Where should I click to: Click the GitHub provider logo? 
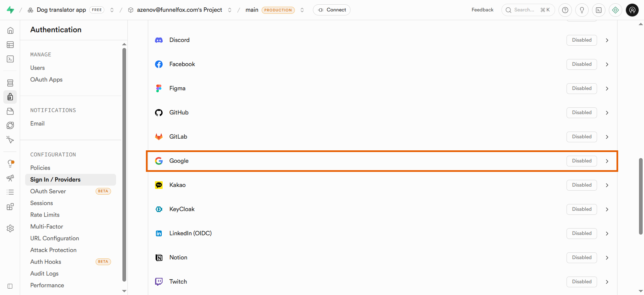[159, 113]
